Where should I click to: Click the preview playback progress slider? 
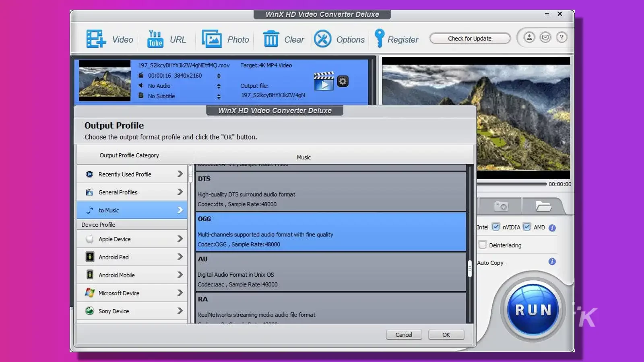[x=512, y=184]
